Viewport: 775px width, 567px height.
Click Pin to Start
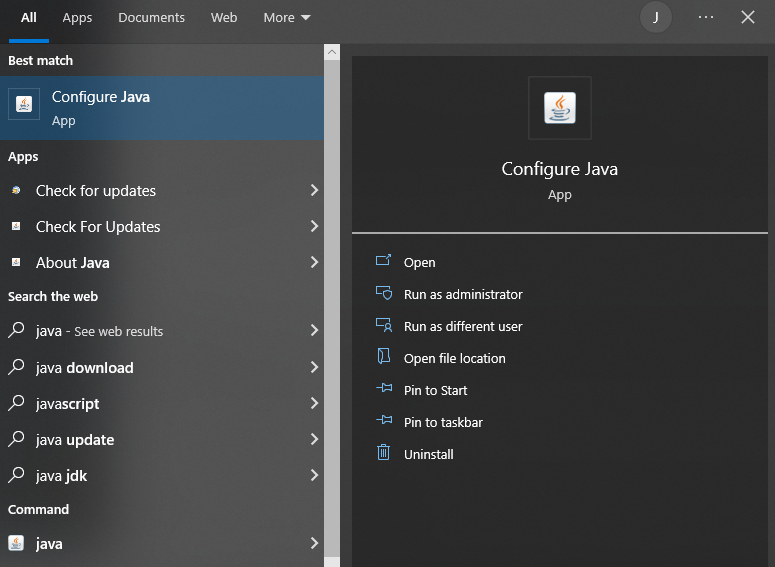(x=435, y=391)
